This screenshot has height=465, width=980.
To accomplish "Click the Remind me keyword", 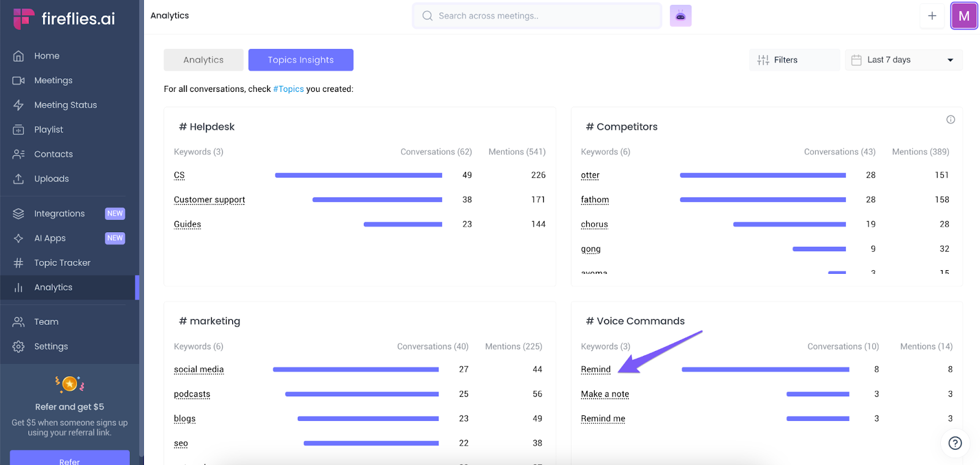I will (x=603, y=418).
